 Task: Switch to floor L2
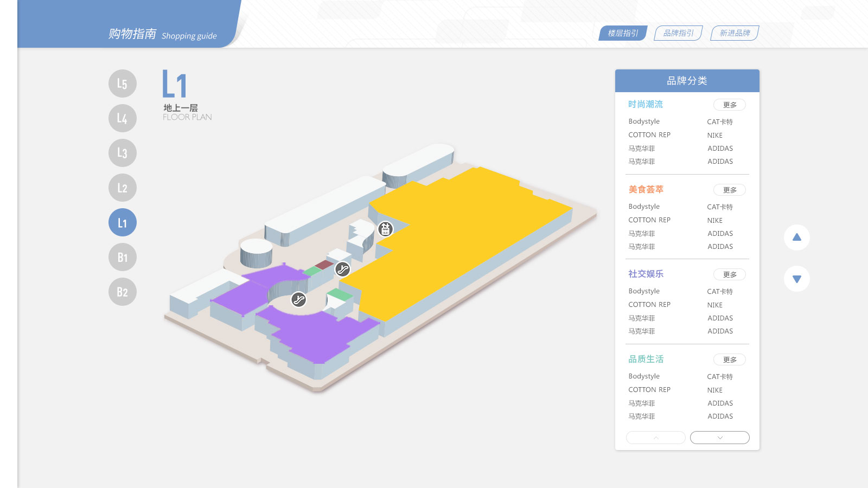tap(123, 188)
